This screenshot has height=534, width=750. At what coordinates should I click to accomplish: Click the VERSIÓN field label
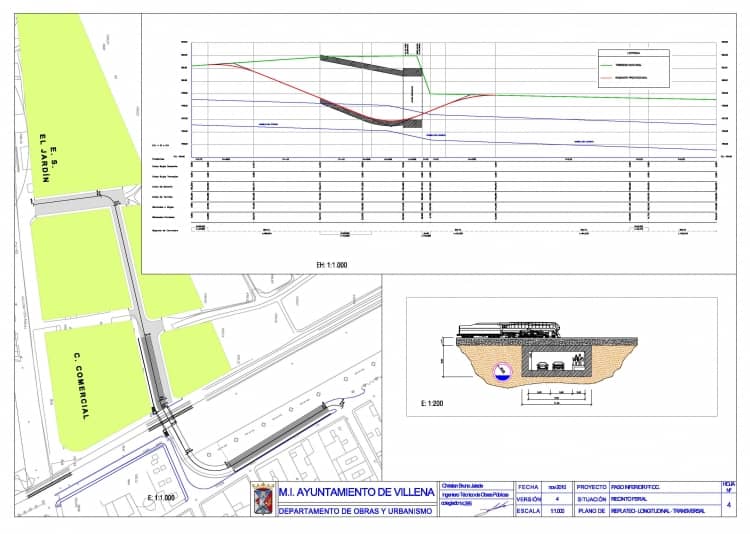point(528,499)
